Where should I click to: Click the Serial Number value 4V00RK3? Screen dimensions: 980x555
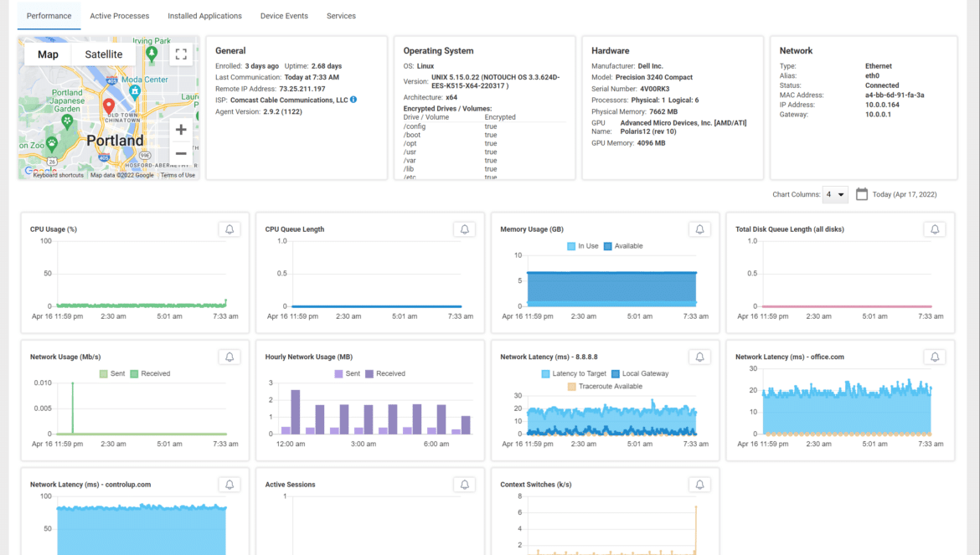tap(654, 89)
